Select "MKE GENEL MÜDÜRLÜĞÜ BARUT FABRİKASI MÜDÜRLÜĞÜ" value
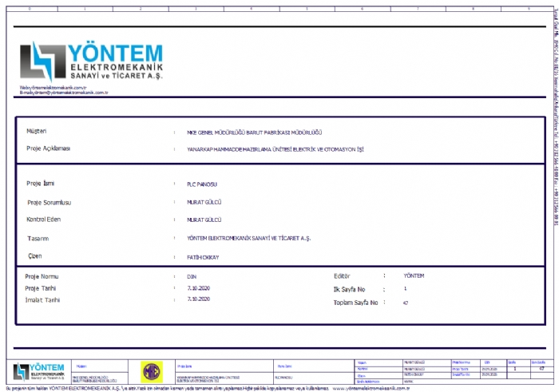The height and width of the screenshot is (392, 559). (x=254, y=133)
